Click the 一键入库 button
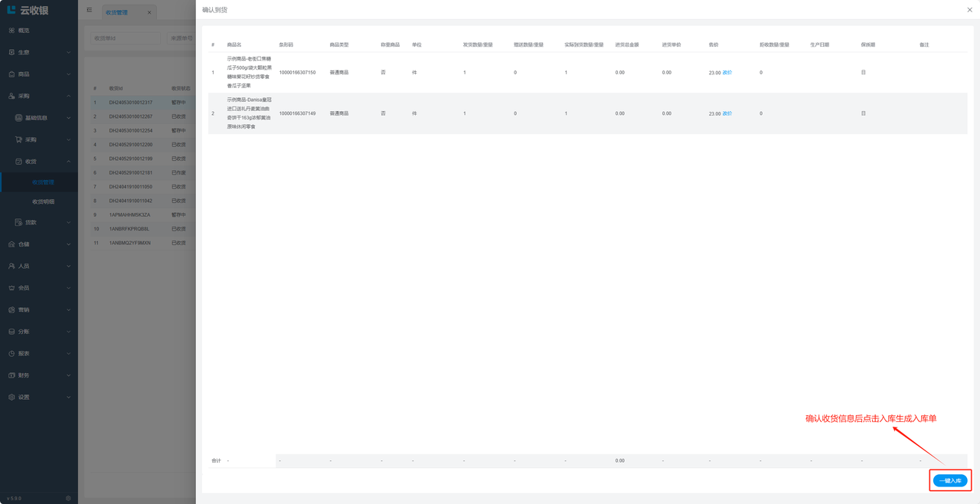 950,481
